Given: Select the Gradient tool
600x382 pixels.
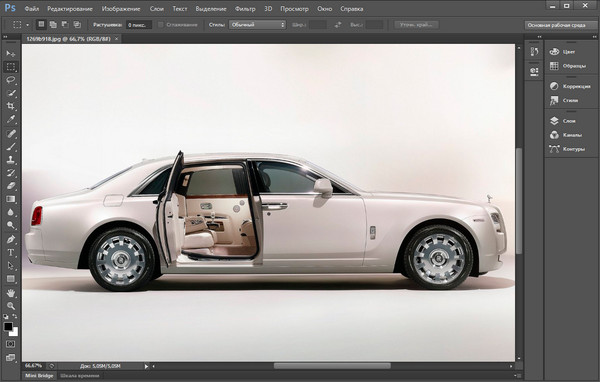Looking at the screenshot, I should (11, 199).
